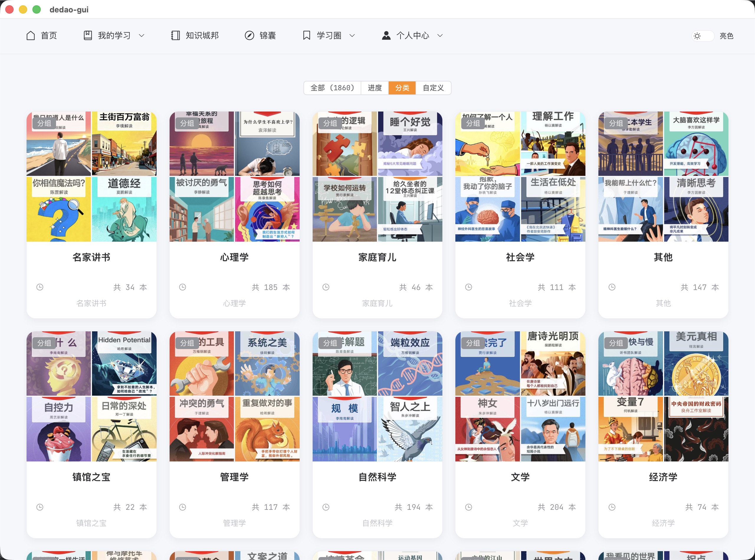Screen dimensions: 755x560
Task: Click the 智人之上 book cover
Action: tap(410, 429)
